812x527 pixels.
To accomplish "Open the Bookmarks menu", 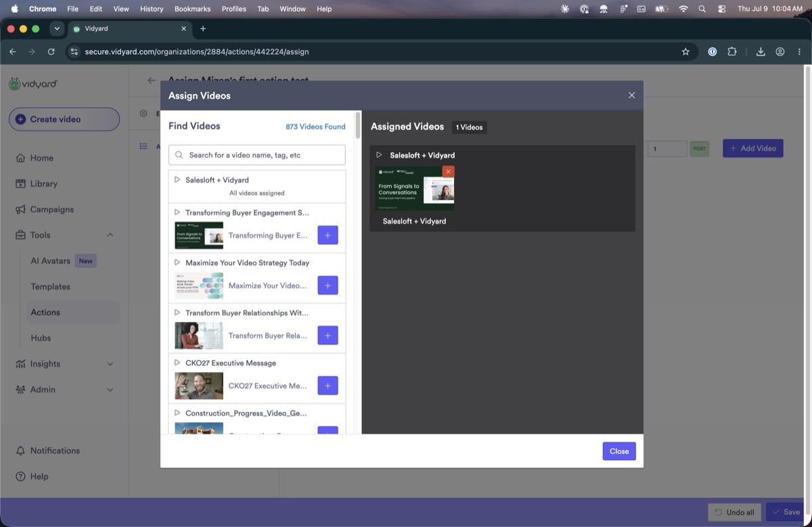I will tap(192, 9).
